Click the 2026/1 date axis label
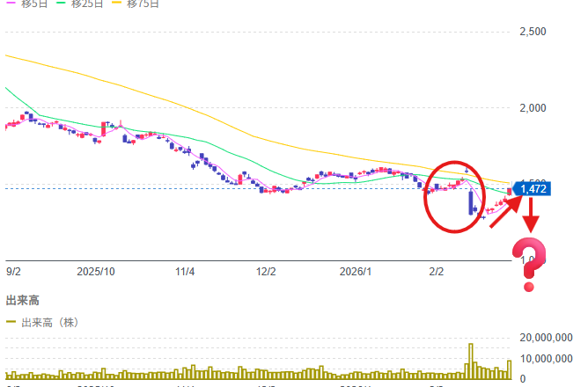This screenshot has width=588, height=387. tap(356, 273)
